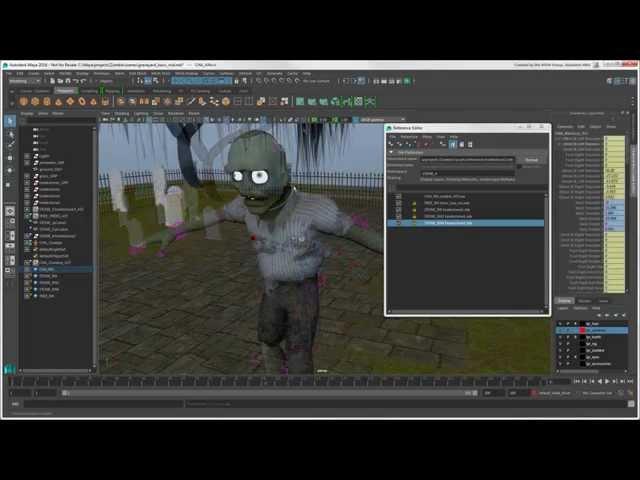Click the Outliner search field
640x480 pixels.
pyautogui.click(x=59, y=121)
